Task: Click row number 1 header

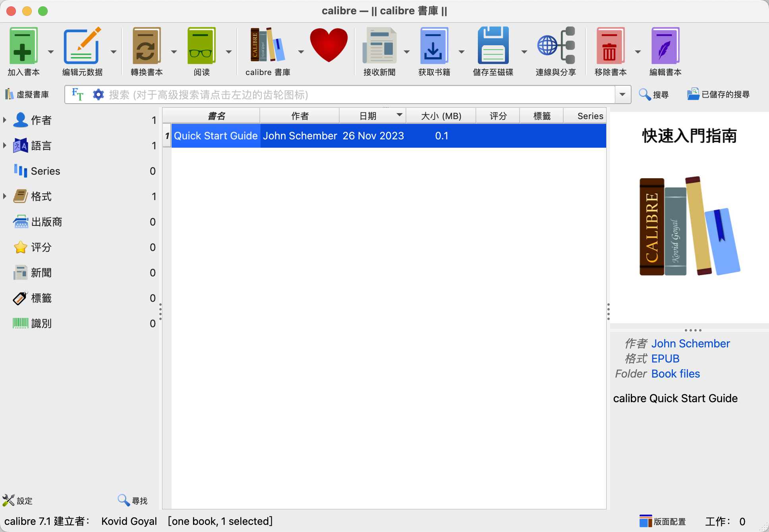Action: pos(167,136)
